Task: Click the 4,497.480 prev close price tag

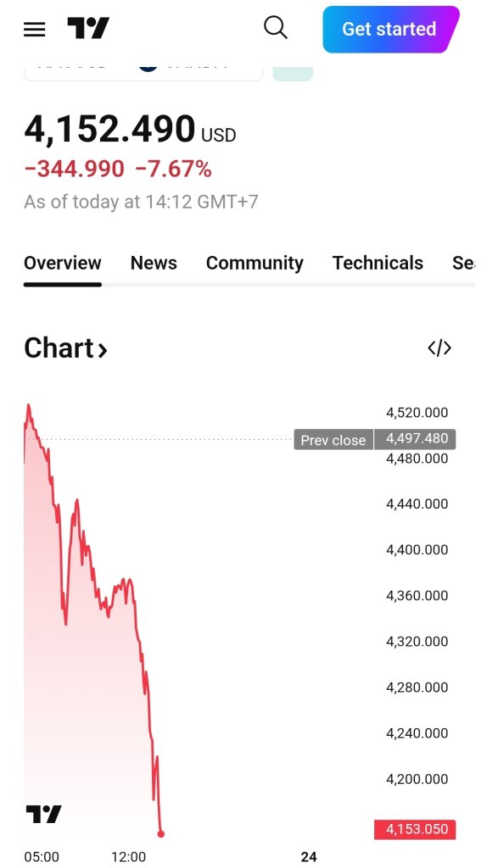Action: point(416,439)
